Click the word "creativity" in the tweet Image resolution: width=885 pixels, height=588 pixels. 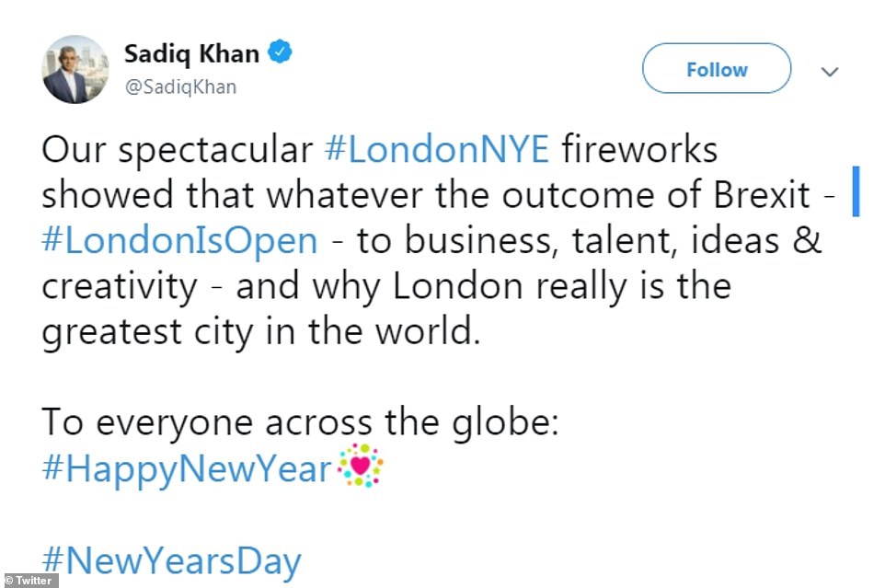[x=119, y=285]
